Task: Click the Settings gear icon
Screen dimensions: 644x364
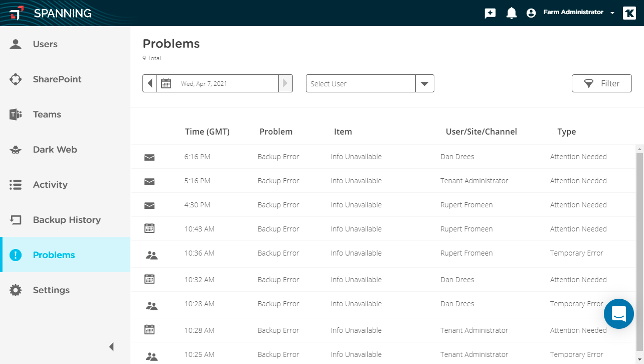Action: [x=16, y=290]
